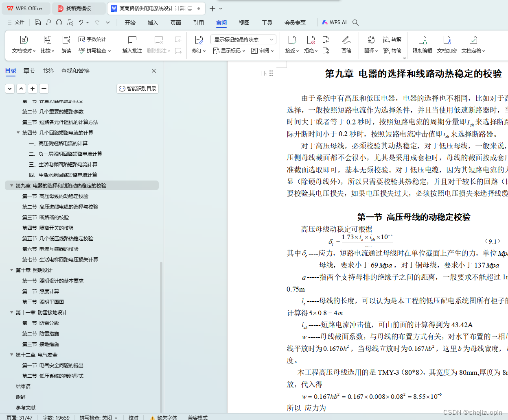Open the 文件 menu
Viewport: 508px width, 420px height.
[16, 22]
